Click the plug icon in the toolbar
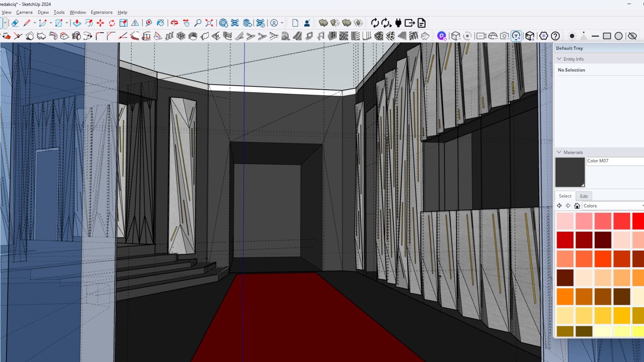Viewport: 644px width, 362px height. pos(398,23)
